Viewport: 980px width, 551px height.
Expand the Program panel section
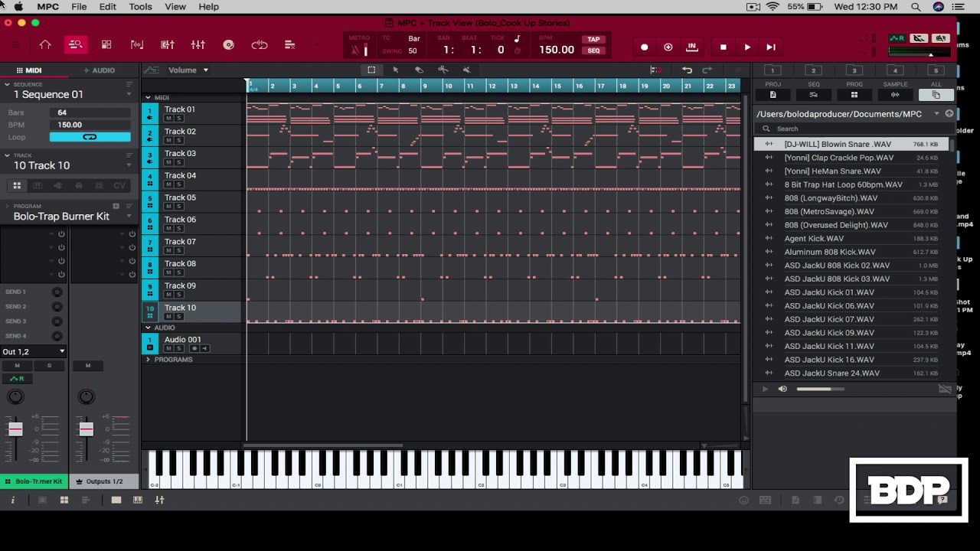pos(7,206)
